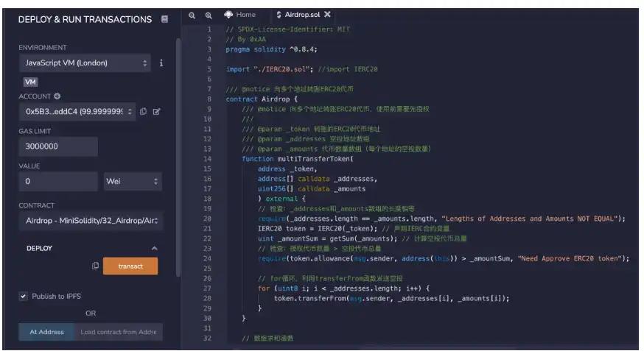Click the 'for (uint8 i;' loop line
This screenshot has height=351, width=644.
pyautogui.click(x=343, y=288)
